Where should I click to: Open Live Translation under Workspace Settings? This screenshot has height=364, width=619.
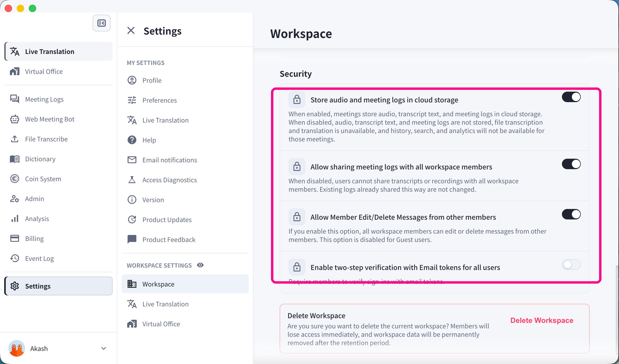click(185, 304)
